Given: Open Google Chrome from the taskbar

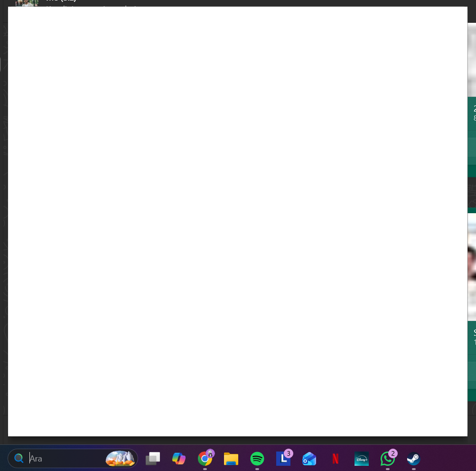Looking at the screenshot, I should [205, 459].
